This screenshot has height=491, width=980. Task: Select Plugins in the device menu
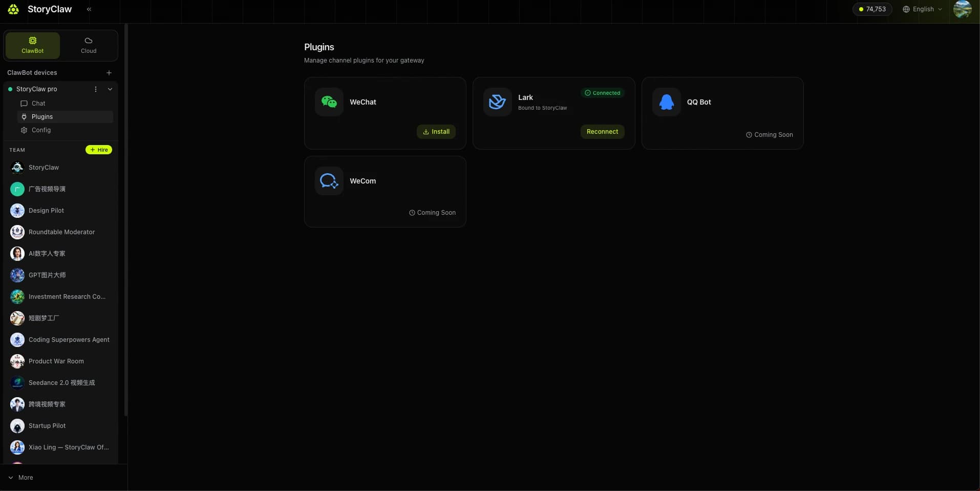(65, 117)
